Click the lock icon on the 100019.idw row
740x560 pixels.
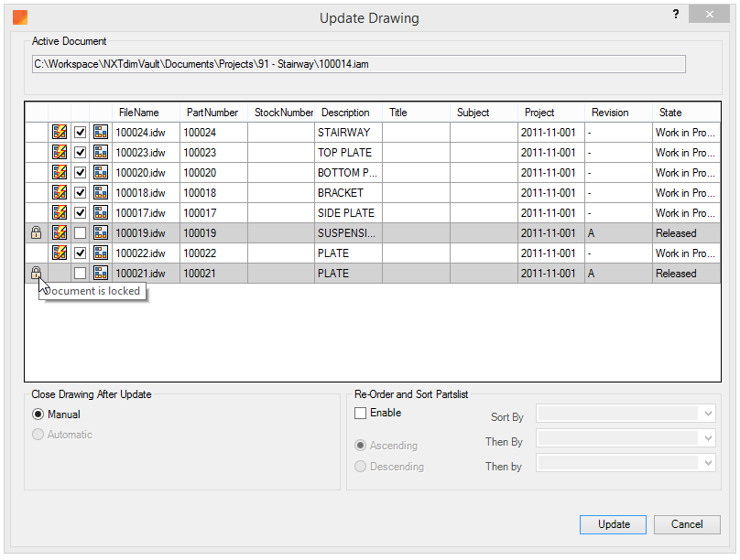click(x=36, y=233)
